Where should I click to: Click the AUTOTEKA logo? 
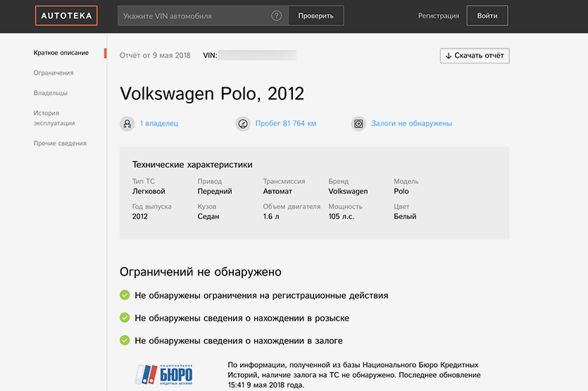[66, 15]
